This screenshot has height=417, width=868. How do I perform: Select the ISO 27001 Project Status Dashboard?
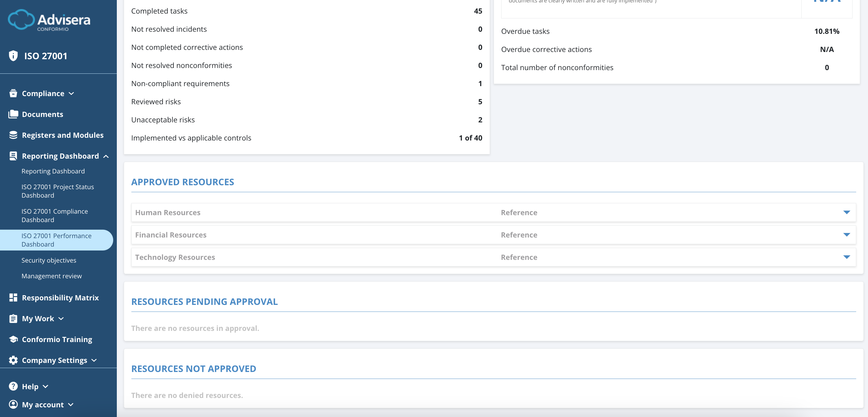[58, 191]
